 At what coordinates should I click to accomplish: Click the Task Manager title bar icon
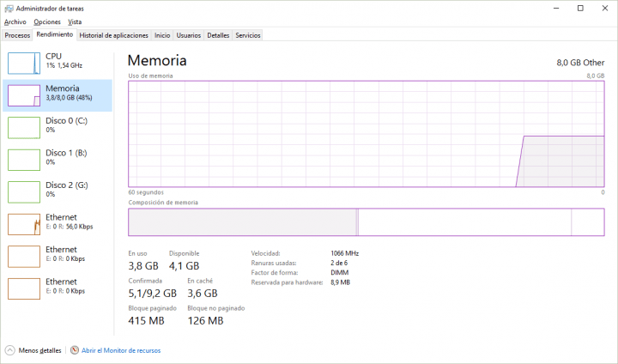(x=9, y=8)
